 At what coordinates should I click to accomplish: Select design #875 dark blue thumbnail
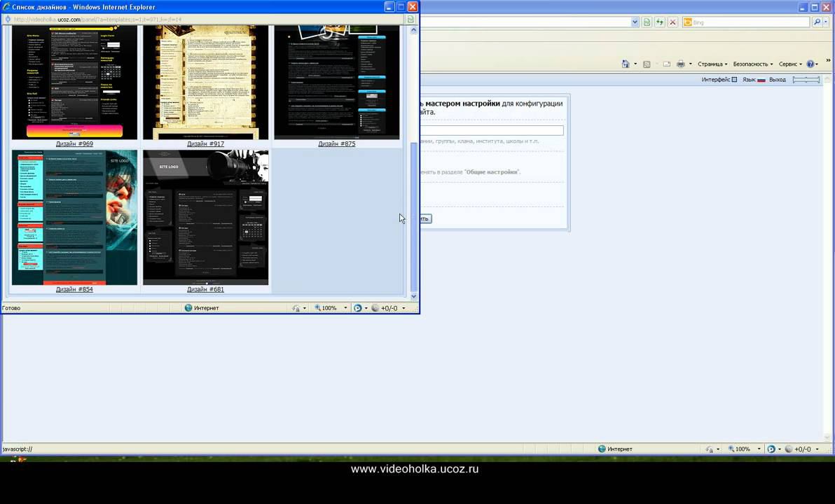click(336, 83)
